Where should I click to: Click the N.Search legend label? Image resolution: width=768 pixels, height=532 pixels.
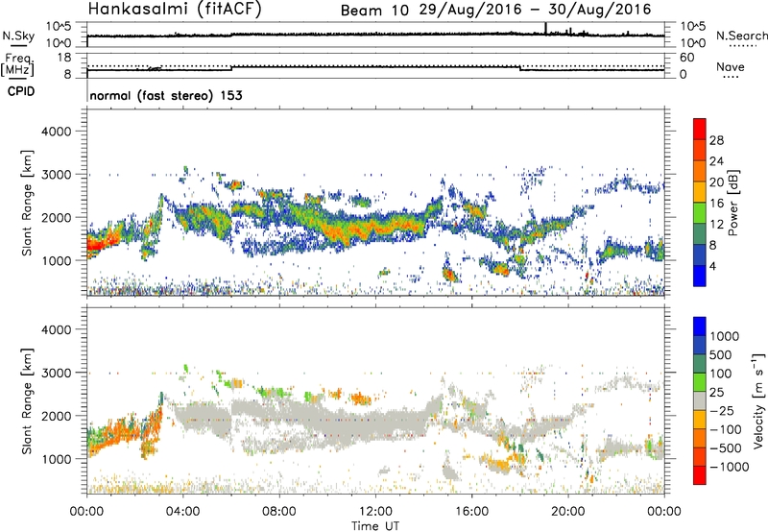click(x=741, y=36)
